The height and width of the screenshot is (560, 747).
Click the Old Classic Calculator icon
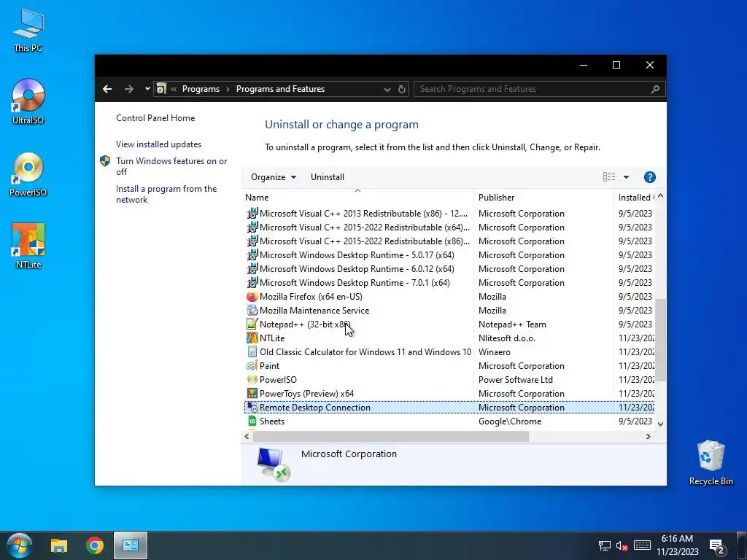pyautogui.click(x=252, y=352)
